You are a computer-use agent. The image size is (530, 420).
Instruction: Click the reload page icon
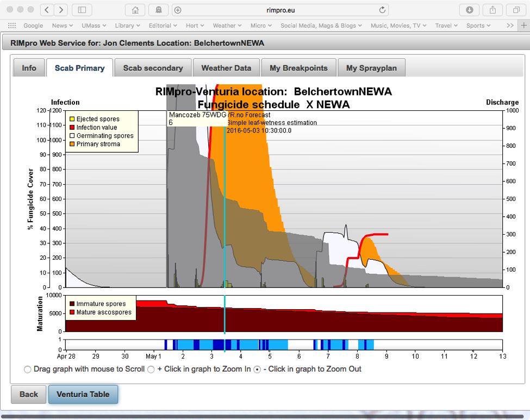click(382, 10)
